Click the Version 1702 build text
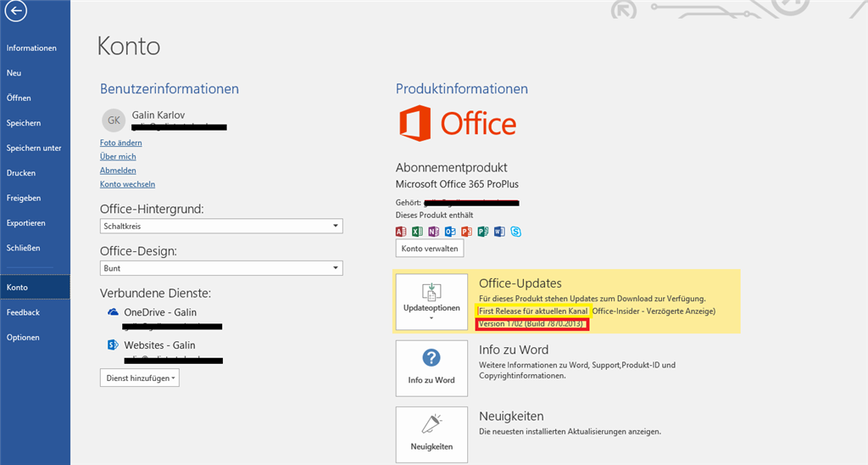868x465 pixels. point(531,323)
